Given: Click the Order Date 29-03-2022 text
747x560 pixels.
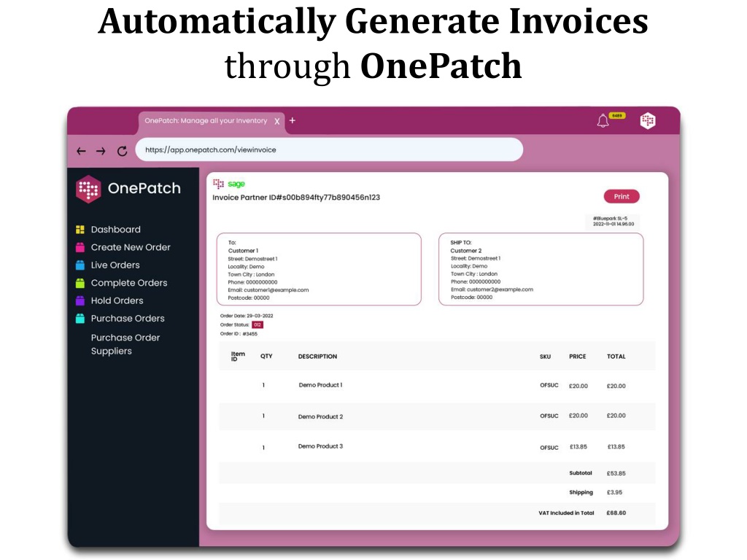Looking at the screenshot, I should [247, 316].
